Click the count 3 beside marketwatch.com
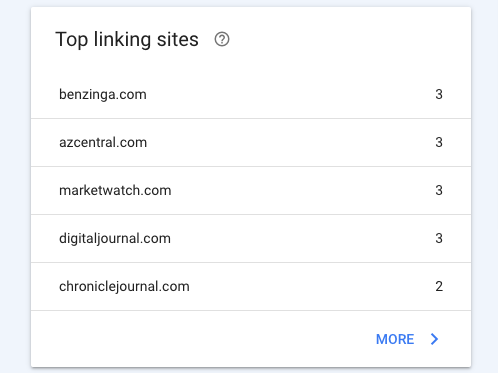The image size is (498, 373). tap(439, 190)
